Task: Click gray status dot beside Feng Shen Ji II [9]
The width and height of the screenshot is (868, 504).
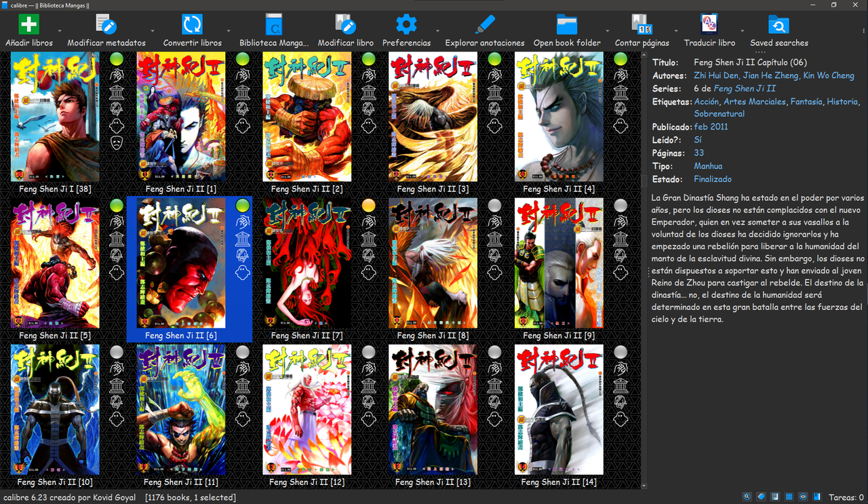Action: (620, 206)
